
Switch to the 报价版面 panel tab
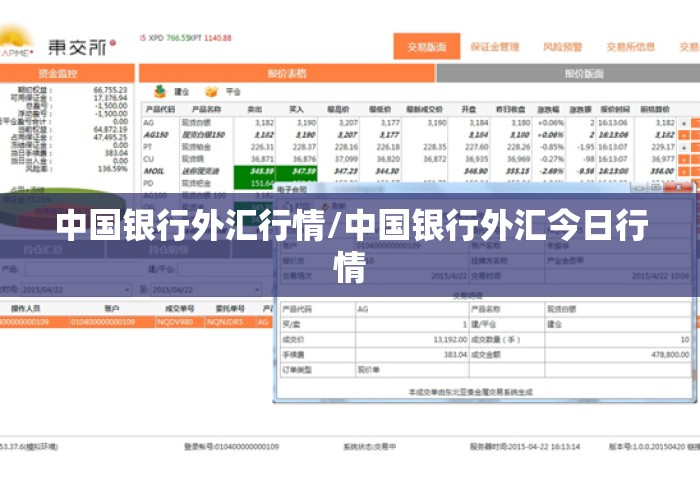pos(568,73)
